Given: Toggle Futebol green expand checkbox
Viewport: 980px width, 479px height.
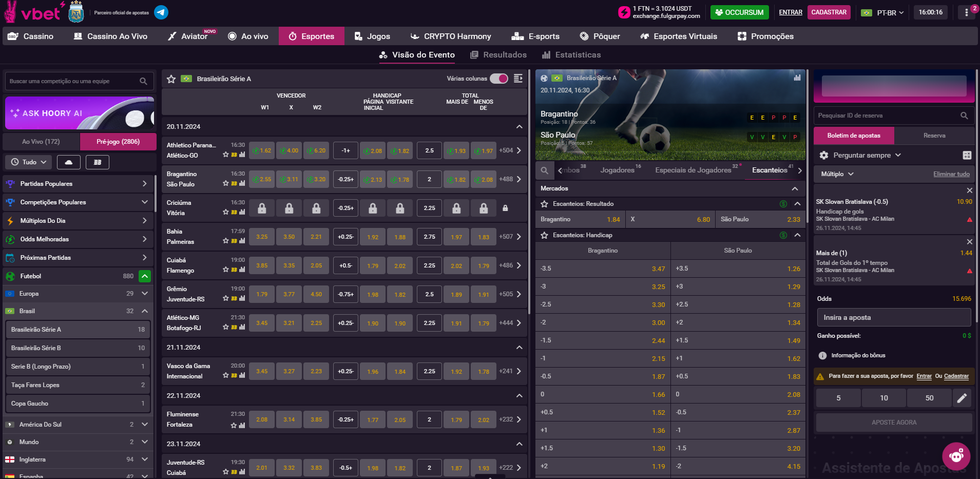Looking at the screenshot, I should click(145, 276).
